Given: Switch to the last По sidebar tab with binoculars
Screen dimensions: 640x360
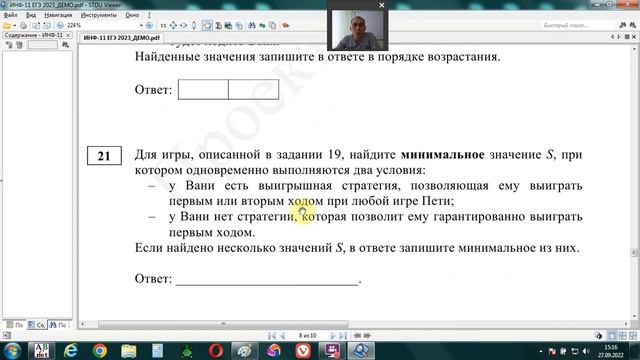Looking at the screenshot, I should [58, 325].
